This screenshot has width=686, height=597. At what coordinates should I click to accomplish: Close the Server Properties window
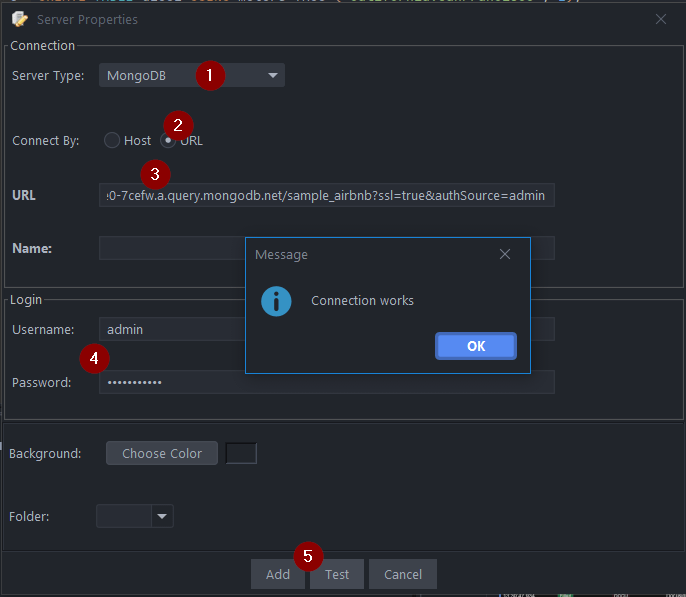(661, 19)
